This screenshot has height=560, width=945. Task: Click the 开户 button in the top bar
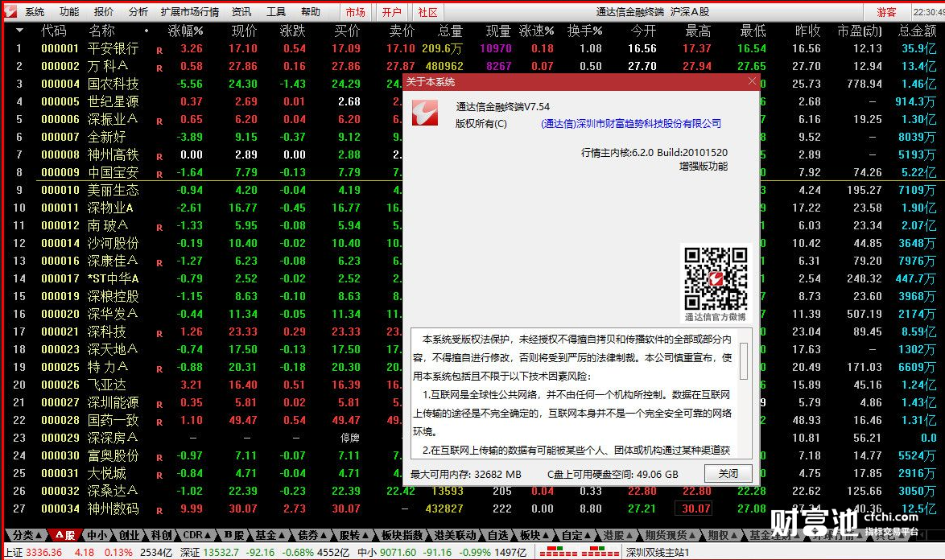pos(392,12)
